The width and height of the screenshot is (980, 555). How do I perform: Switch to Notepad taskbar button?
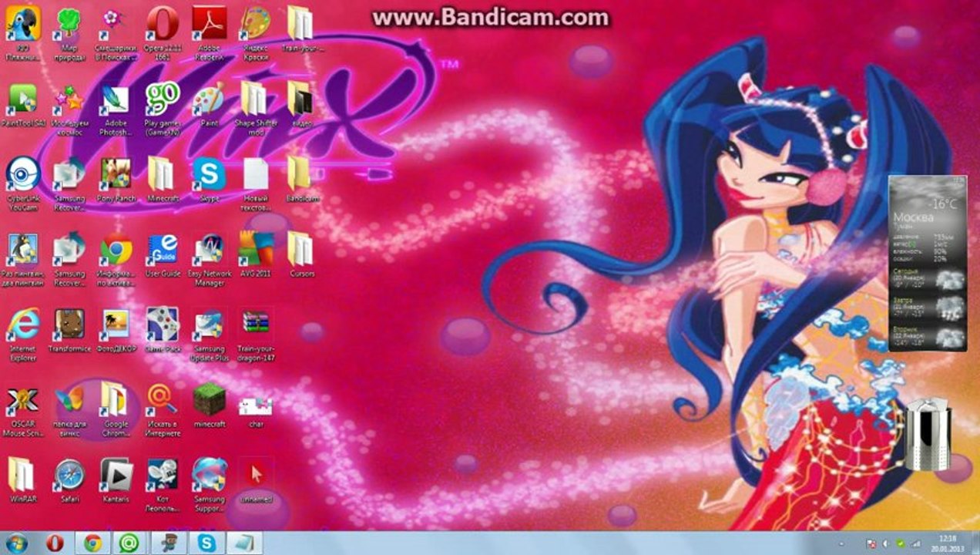pyautogui.click(x=243, y=543)
